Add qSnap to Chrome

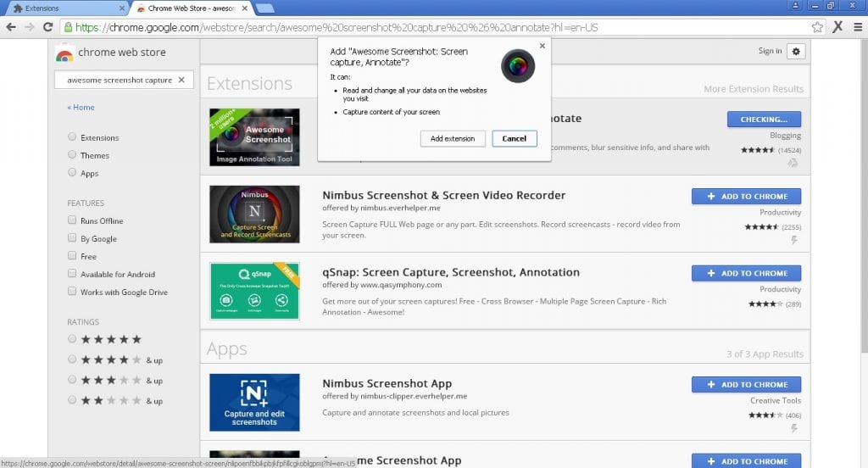[746, 273]
